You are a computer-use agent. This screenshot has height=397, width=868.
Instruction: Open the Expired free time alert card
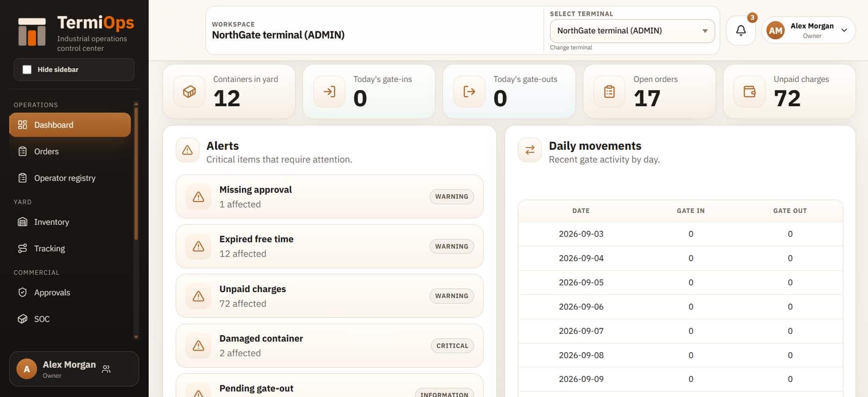pos(330,246)
